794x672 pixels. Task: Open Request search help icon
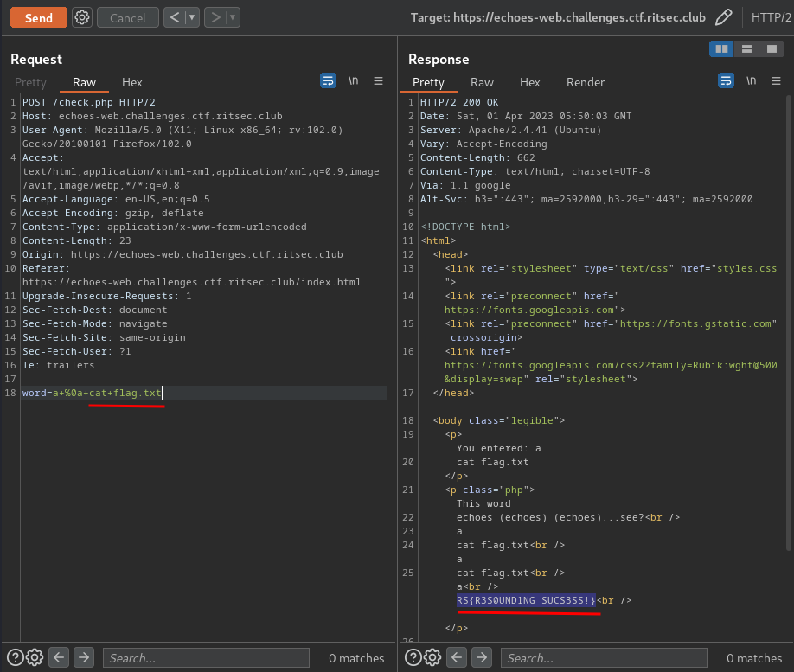click(16, 657)
